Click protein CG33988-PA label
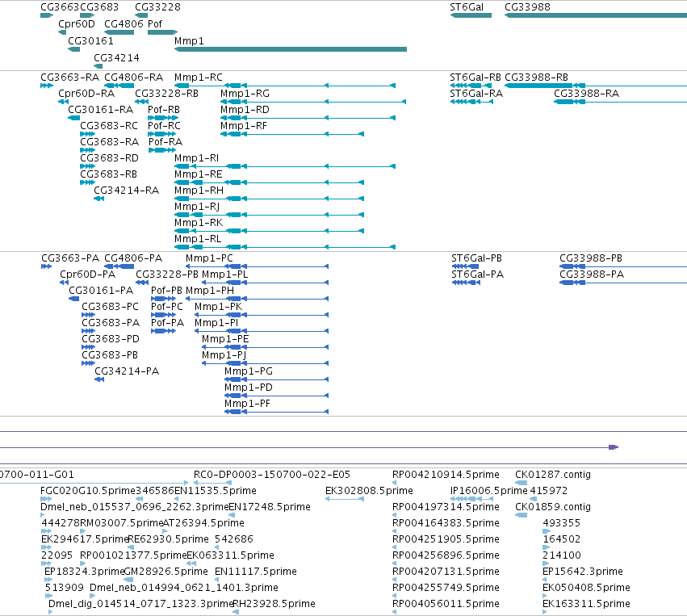The height and width of the screenshot is (616, 687). click(x=592, y=274)
